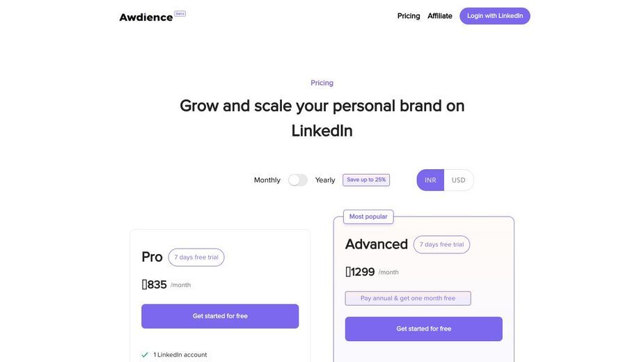Click the 1299 per month price
The height and width of the screenshot is (362, 644).
(x=372, y=272)
